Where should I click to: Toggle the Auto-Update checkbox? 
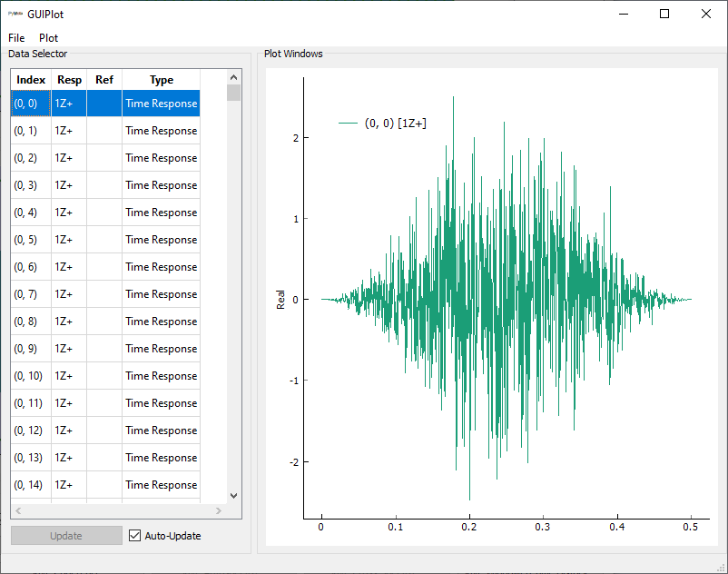[135, 536]
